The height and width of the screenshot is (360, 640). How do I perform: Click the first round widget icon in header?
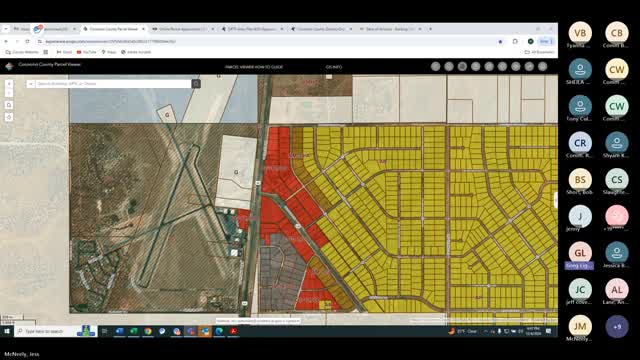coord(436,67)
